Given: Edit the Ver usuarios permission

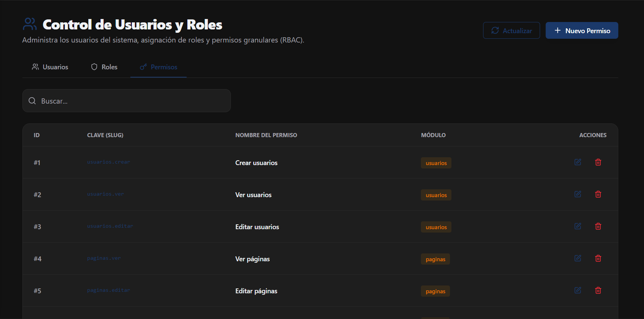Looking at the screenshot, I should (x=578, y=194).
